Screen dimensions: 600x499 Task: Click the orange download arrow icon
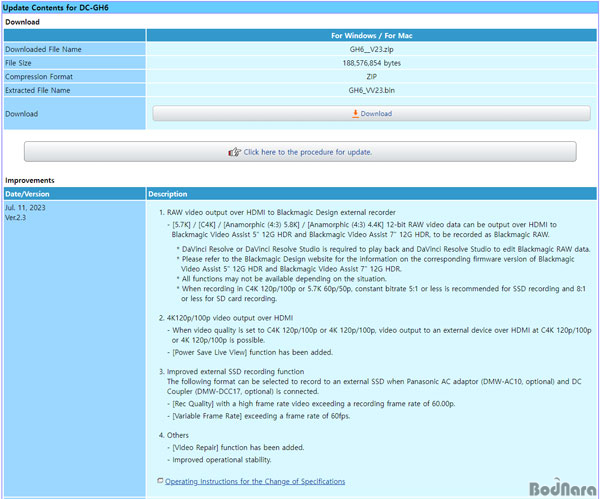click(x=355, y=114)
